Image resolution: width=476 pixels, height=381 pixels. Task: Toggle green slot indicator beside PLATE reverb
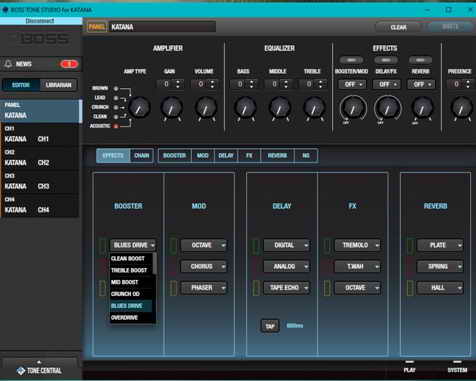pos(410,245)
